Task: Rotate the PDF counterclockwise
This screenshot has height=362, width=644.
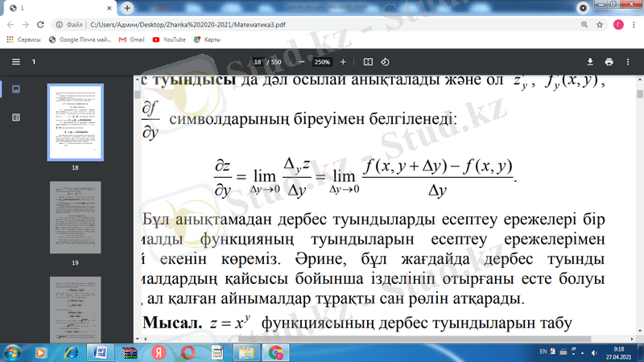Action: 385,62
